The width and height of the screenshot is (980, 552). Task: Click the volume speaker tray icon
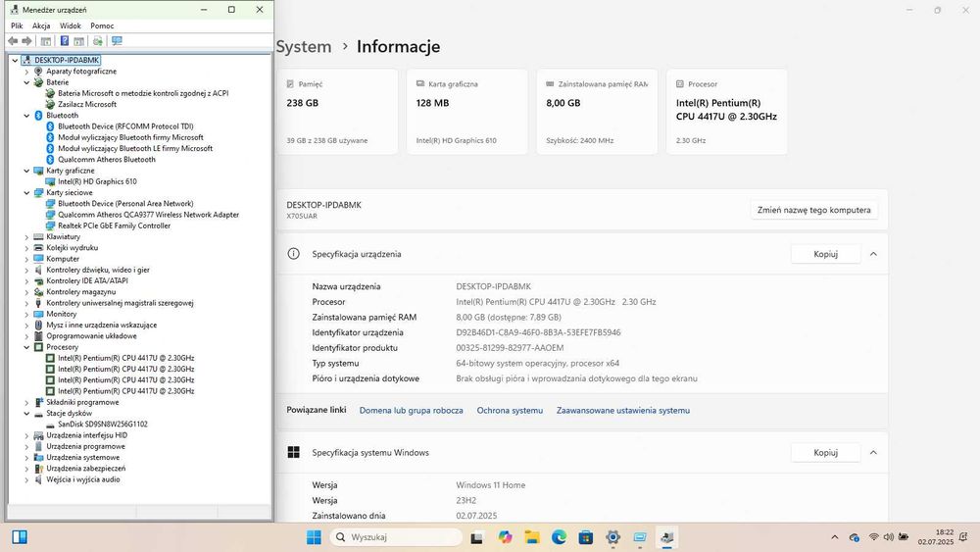888,537
